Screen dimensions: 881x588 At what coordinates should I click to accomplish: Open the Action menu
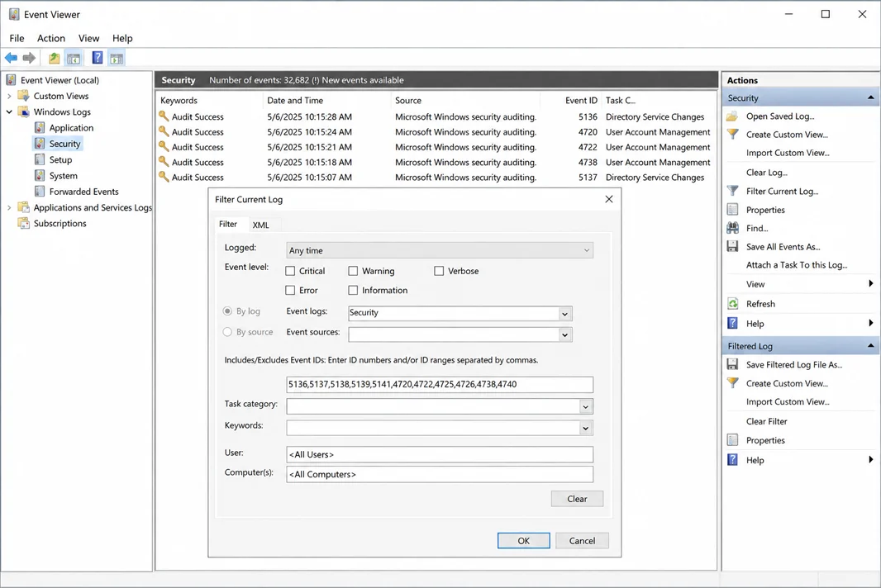tap(51, 38)
